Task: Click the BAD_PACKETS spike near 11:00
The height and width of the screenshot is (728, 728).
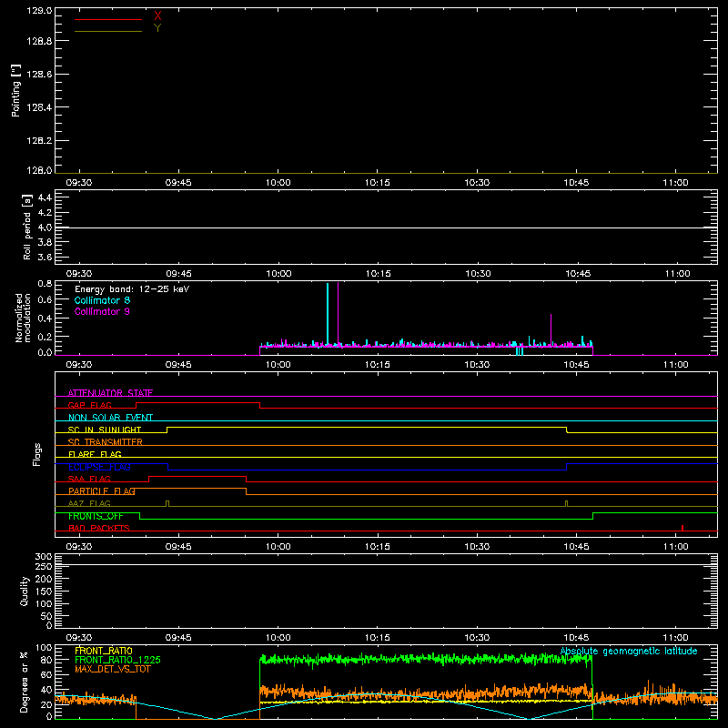Action: [x=682, y=528]
